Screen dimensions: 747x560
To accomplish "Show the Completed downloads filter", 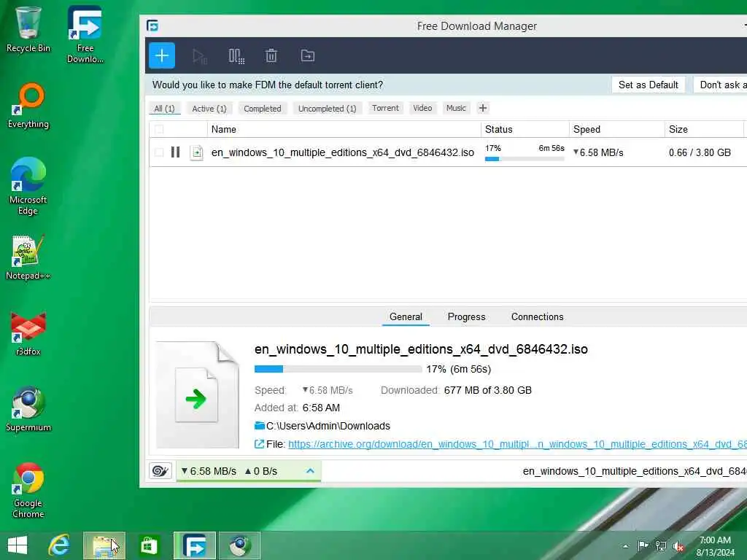I will point(263,109).
